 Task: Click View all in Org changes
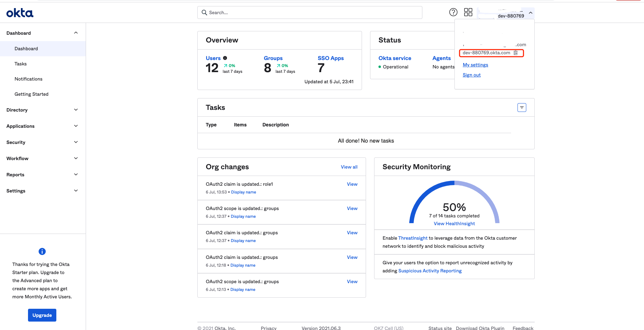tap(349, 167)
